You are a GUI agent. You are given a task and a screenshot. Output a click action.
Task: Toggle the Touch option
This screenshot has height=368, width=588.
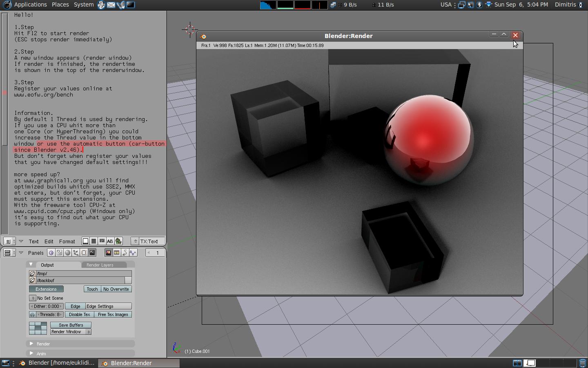pos(92,289)
